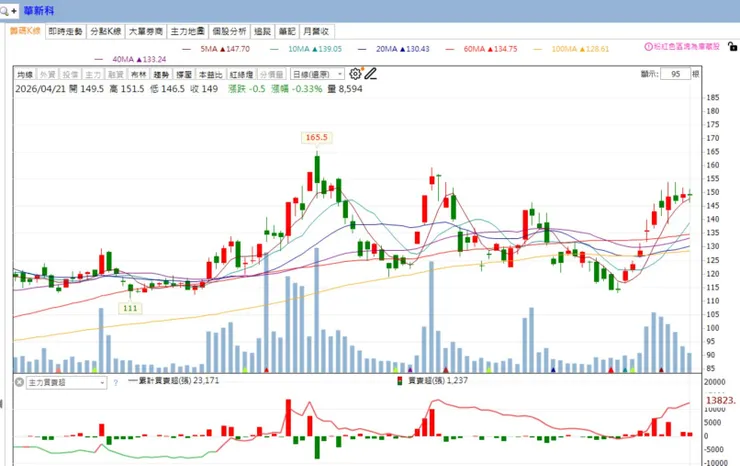Click the 買賣超(張) 1,237 legend
This screenshot has width=740, height=466.
tap(432, 381)
